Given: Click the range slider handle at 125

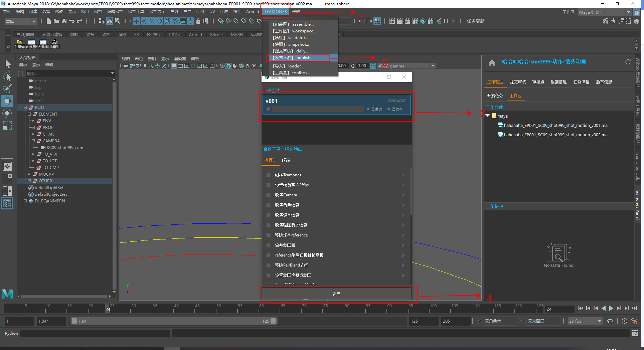Looking at the screenshot, I should coord(273,321).
